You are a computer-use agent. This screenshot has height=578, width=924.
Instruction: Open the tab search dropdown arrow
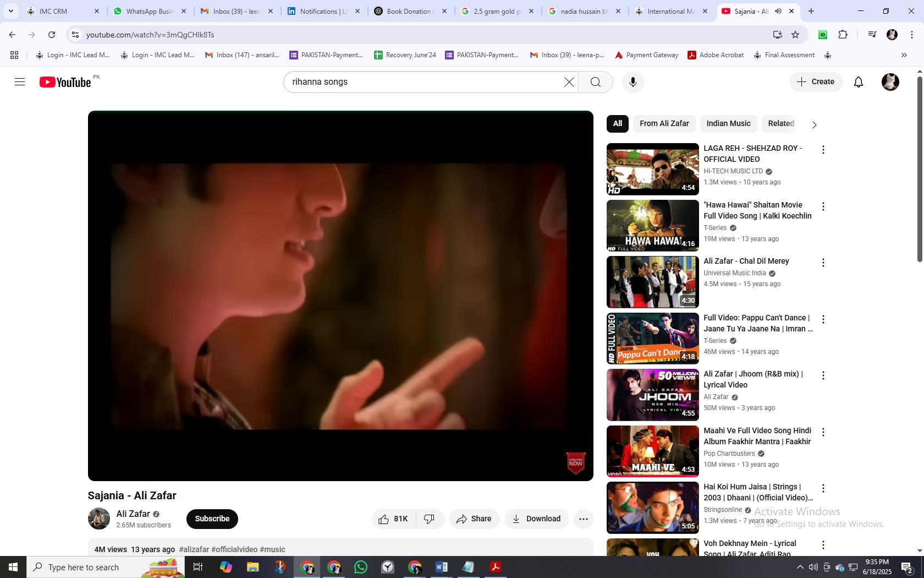[10, 11]
